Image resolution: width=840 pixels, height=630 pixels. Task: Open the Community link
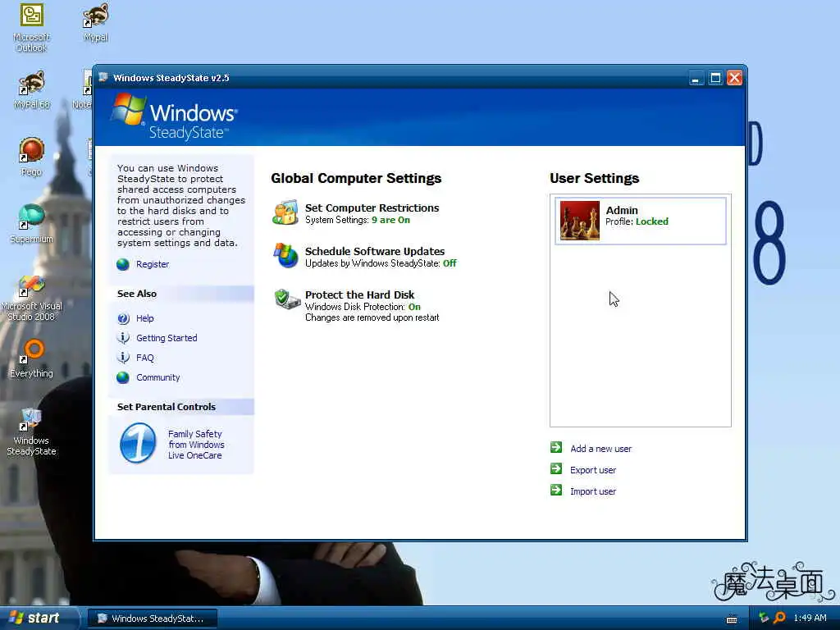pyautogui.click(x=158, y=377)
